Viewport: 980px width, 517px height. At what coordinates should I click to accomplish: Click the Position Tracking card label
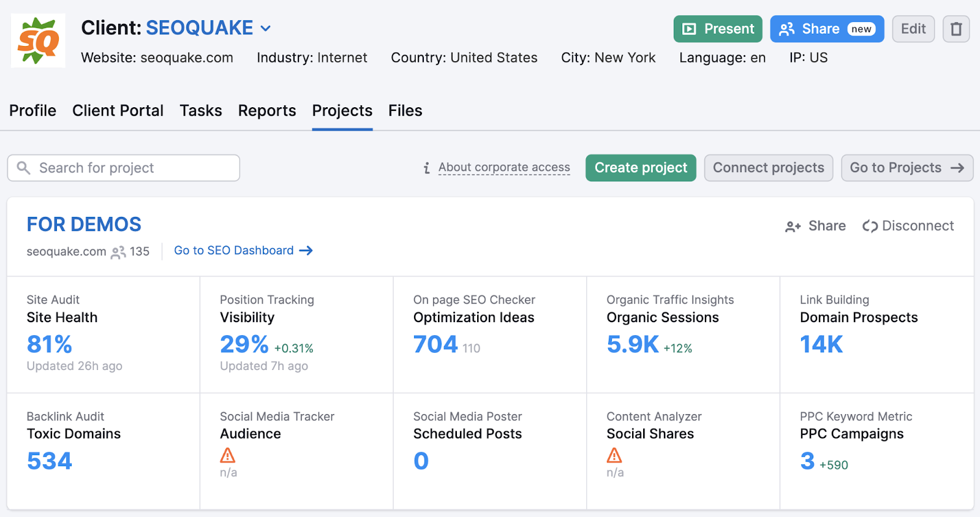click(267, 300)
